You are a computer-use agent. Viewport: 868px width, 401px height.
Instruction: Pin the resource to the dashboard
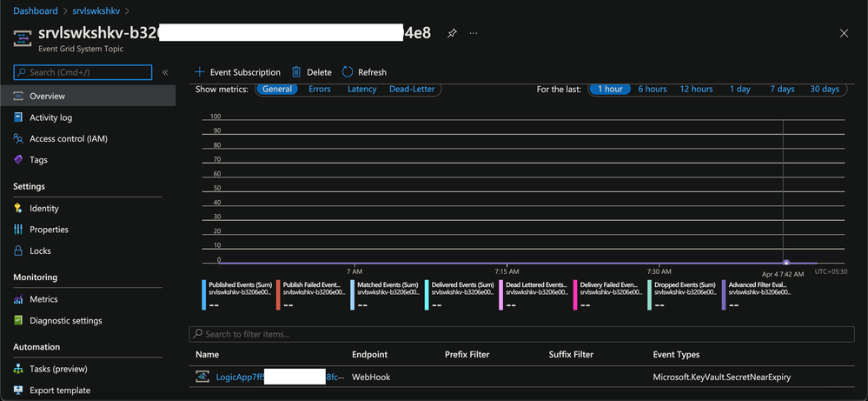(x=453, y=33)
